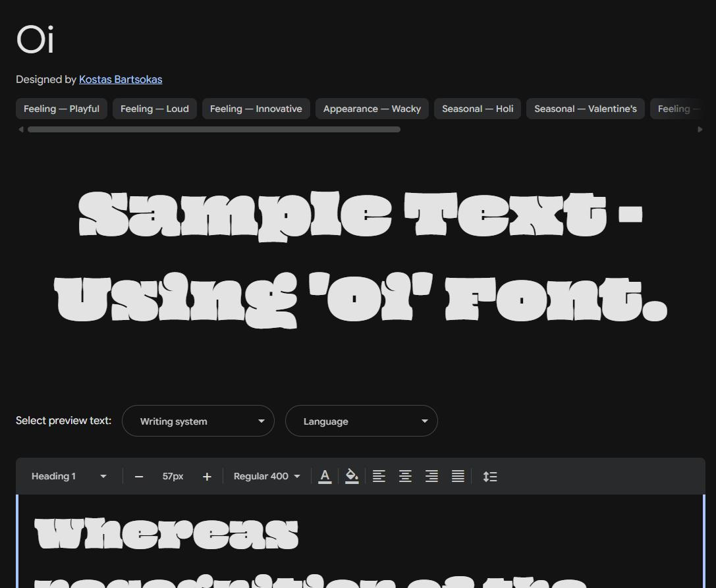This screenshot has width=716, height=588.
Task: Click the tags scrollbar right arrow
Action: click(x=700, y=130)
